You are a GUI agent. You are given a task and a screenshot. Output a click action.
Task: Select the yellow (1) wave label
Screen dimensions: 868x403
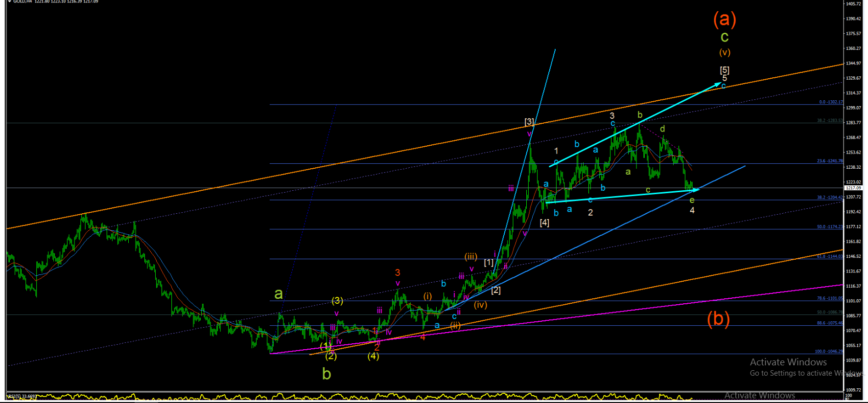point(326,346)
